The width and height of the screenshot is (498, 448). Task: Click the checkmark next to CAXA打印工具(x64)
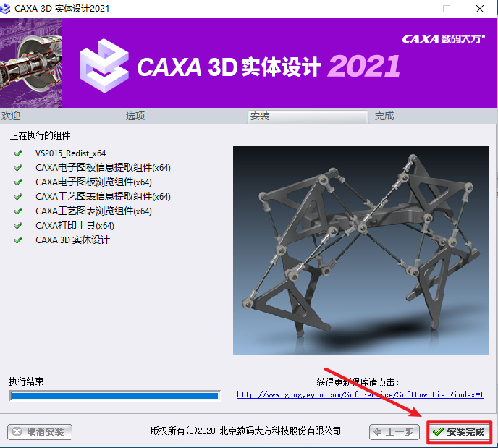(18, 226)
